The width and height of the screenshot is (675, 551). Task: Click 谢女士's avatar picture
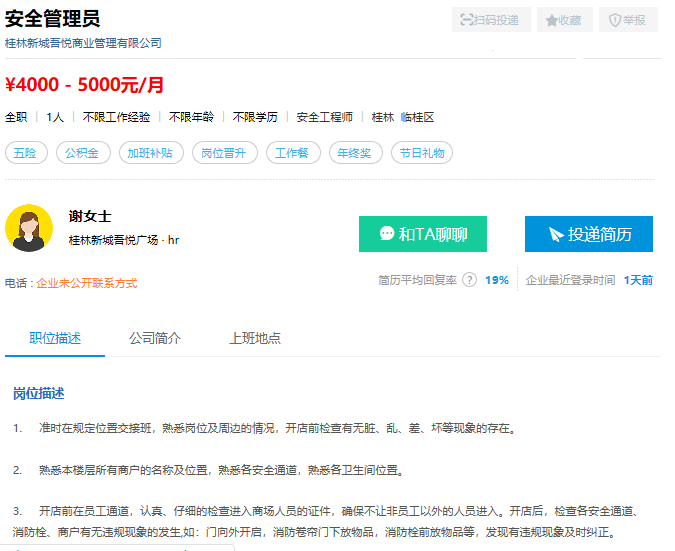(29, 228)
